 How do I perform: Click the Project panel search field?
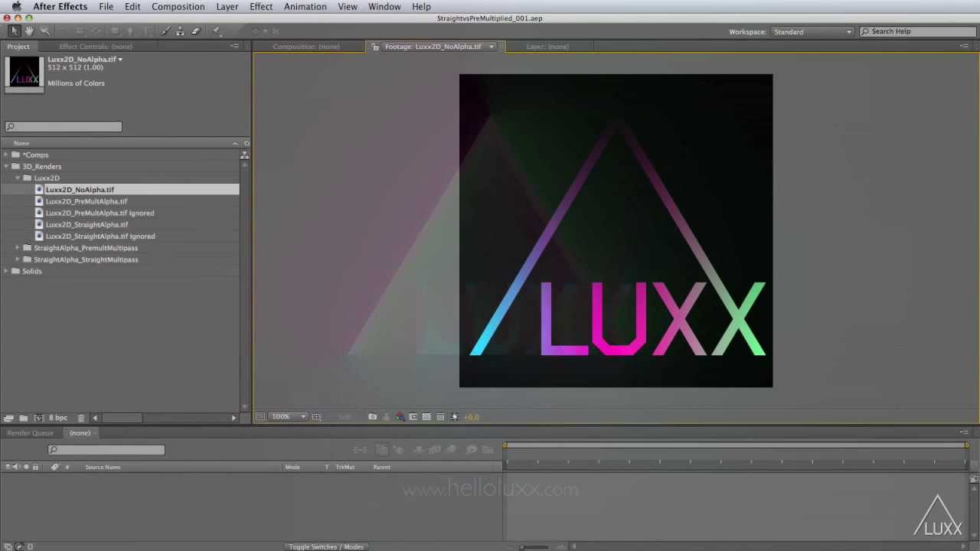[x=64, y=127]
